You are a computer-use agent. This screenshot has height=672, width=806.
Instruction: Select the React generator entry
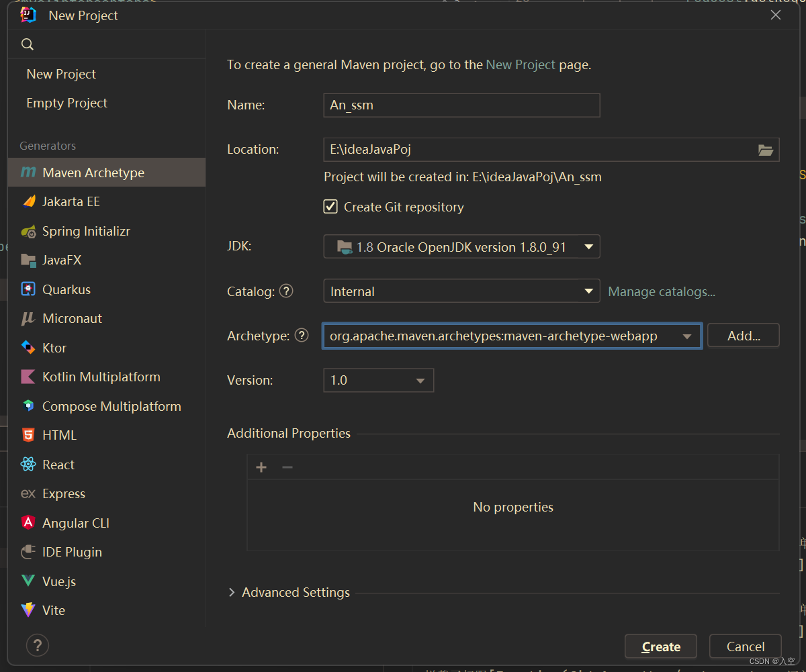[107, 465]
